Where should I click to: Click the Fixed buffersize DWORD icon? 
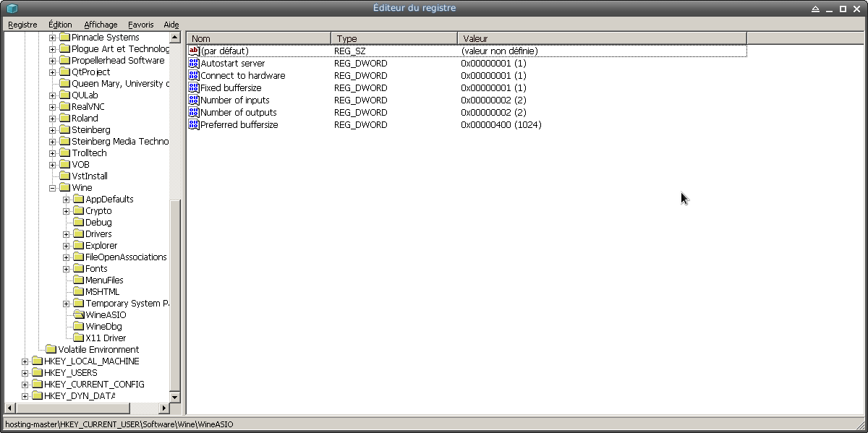tap(194, 87)
